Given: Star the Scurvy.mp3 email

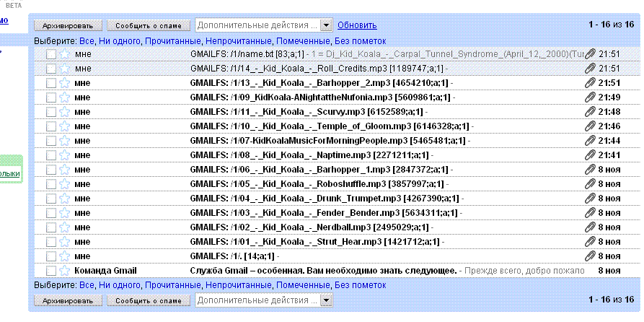Looking at the screenshot, I should (64, 112).
